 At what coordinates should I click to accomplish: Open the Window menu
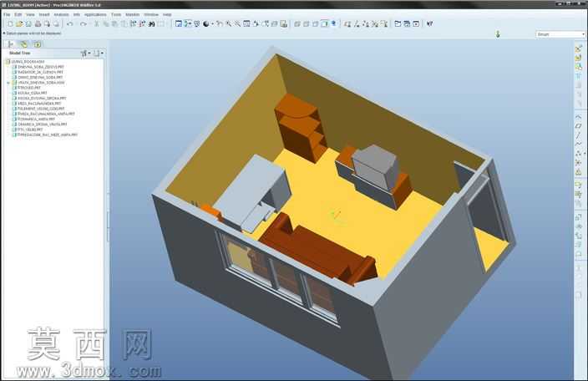[x=151, y=14]
